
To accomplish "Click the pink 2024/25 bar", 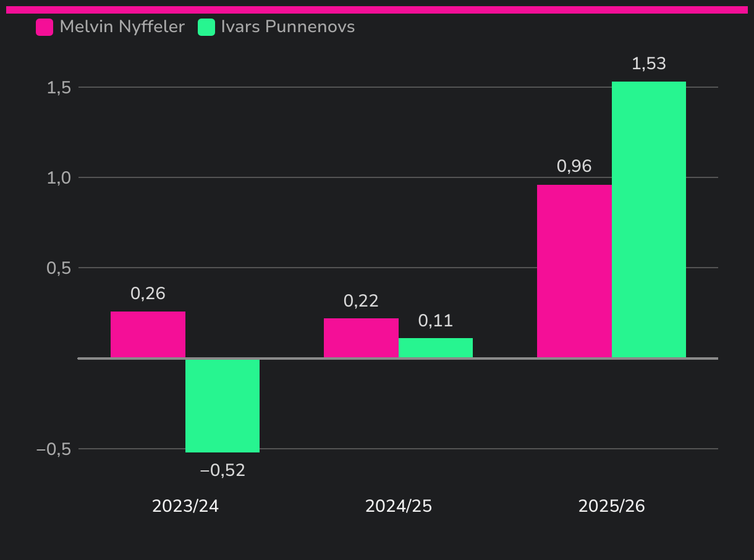I will pos(361,338).
